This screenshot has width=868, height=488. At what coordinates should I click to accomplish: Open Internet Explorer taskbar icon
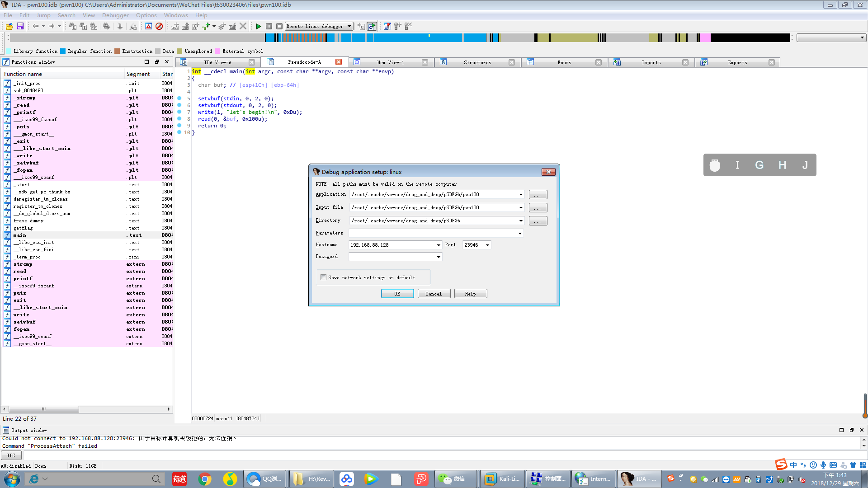pos(34,479)
